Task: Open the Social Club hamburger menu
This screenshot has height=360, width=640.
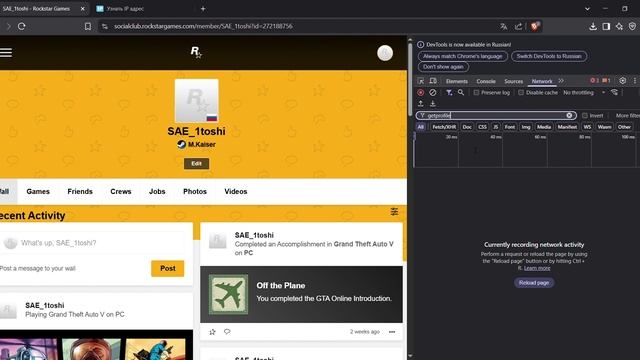Action: (6, 53)
